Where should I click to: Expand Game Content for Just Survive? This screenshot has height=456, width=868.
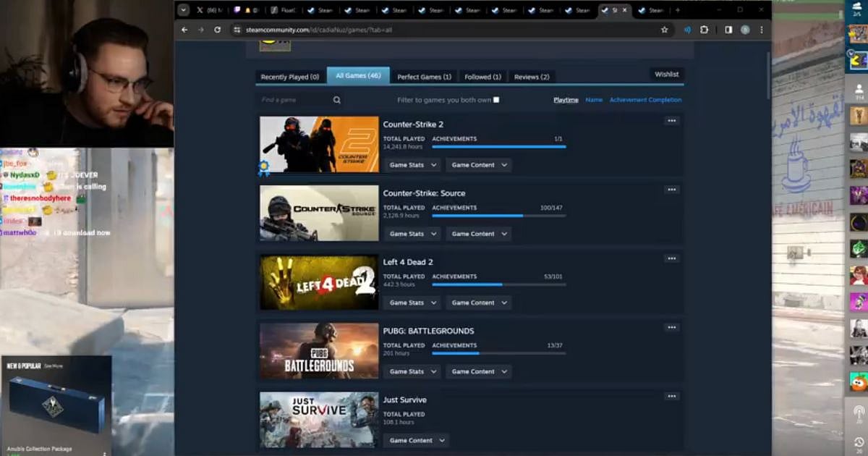pos(416,440)
